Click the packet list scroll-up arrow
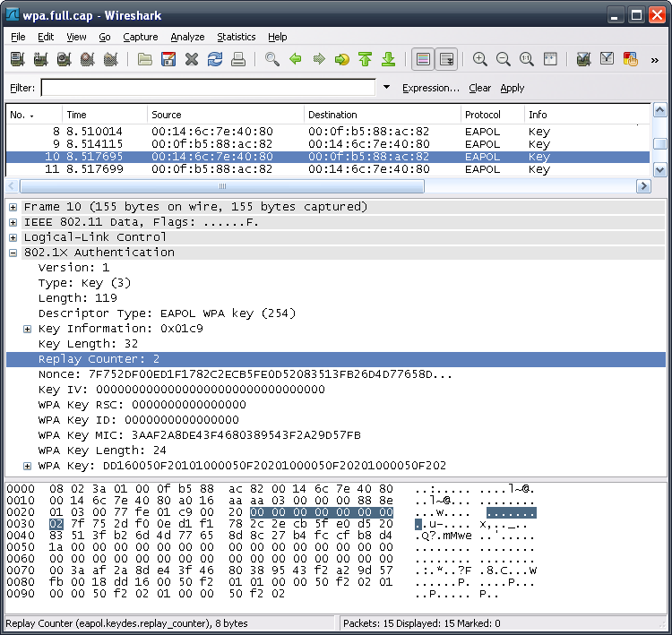672x635 pixels. (660, 110)
